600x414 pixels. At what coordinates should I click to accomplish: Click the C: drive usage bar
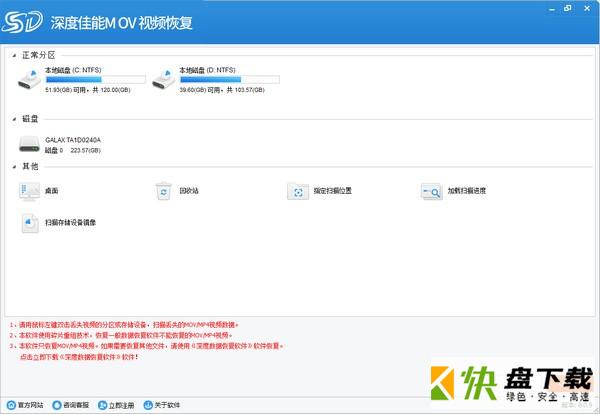coord(95,80)
